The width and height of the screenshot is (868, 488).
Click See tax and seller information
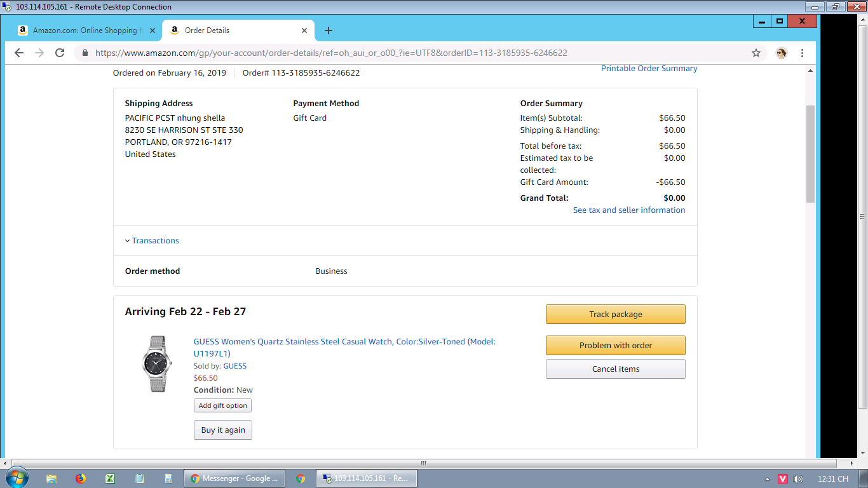coord(628,210)
